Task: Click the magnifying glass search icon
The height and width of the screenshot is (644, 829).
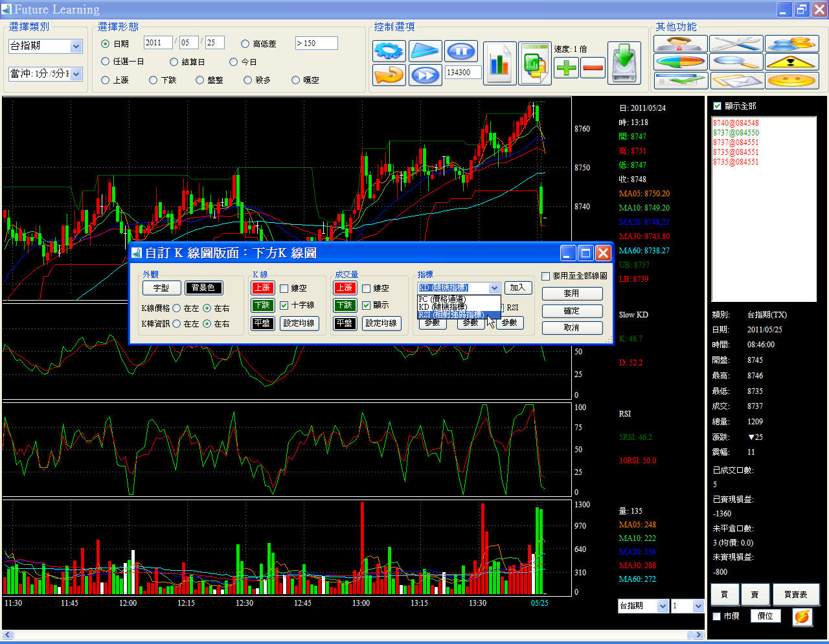Action: coord(736,62)
